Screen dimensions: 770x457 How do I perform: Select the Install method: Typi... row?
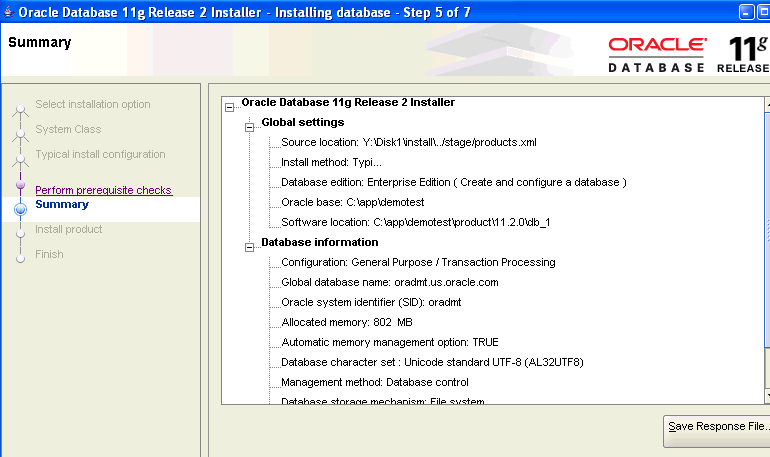tap(331, 162)
